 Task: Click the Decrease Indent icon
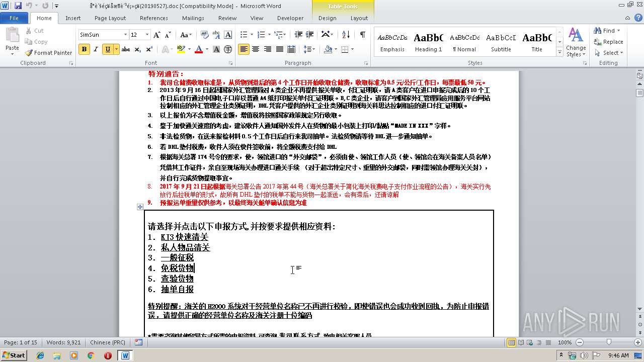point(298,35)
